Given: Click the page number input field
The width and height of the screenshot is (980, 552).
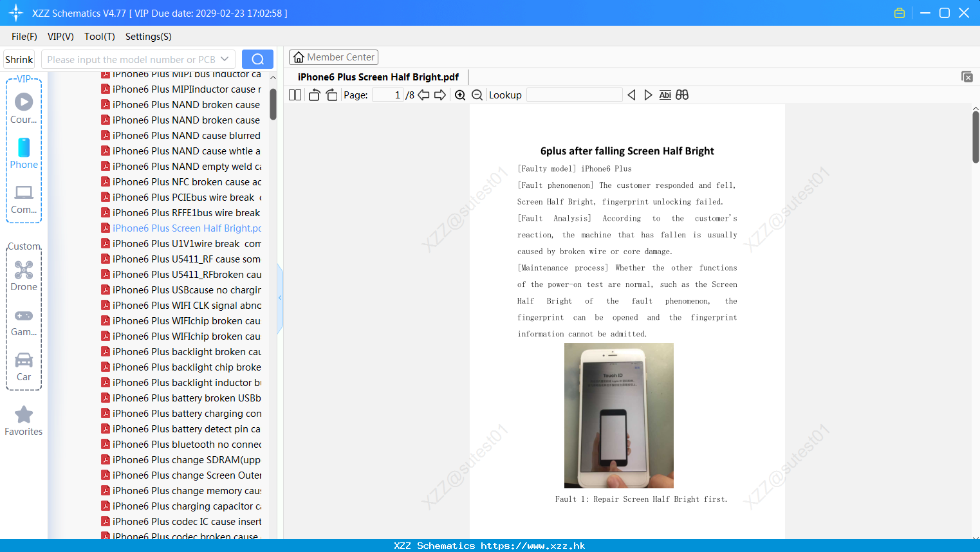Looking at the screenshot, I should point(388,95).
